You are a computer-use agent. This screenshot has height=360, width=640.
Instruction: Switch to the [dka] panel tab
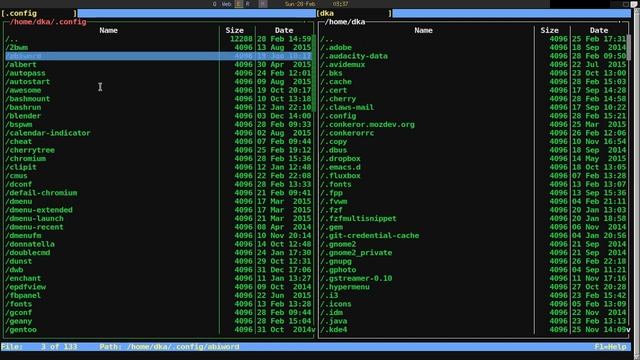(x=354, y=13)
